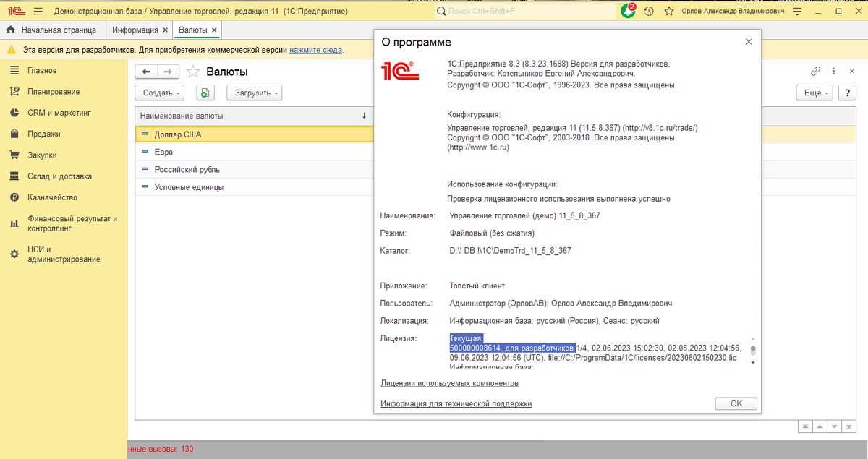868x459 pixels.
Task: Click the НСИ и администрирование gear icon
Action: (14, 254)
